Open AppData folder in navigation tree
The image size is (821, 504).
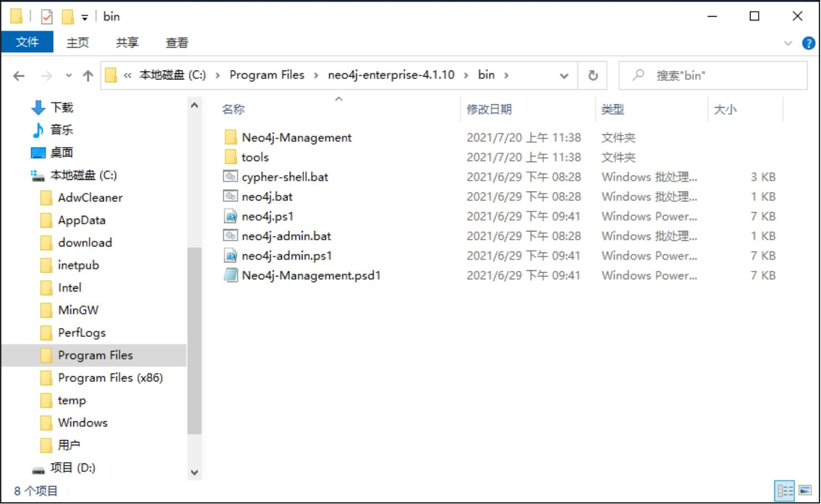[82, 220]
